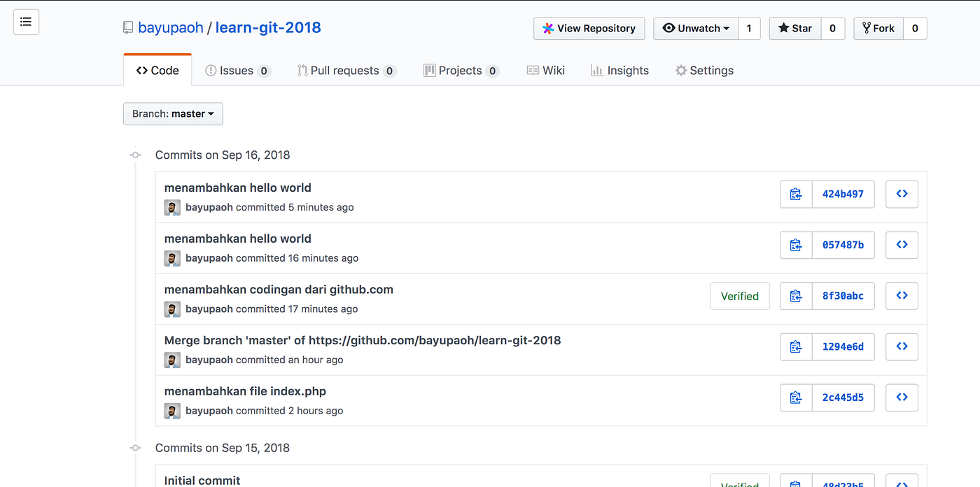Viewport: 980px width, 487px height.
Task: Click bayupaoh's avatar on the merge commit
Action: (x=172, y=360)
